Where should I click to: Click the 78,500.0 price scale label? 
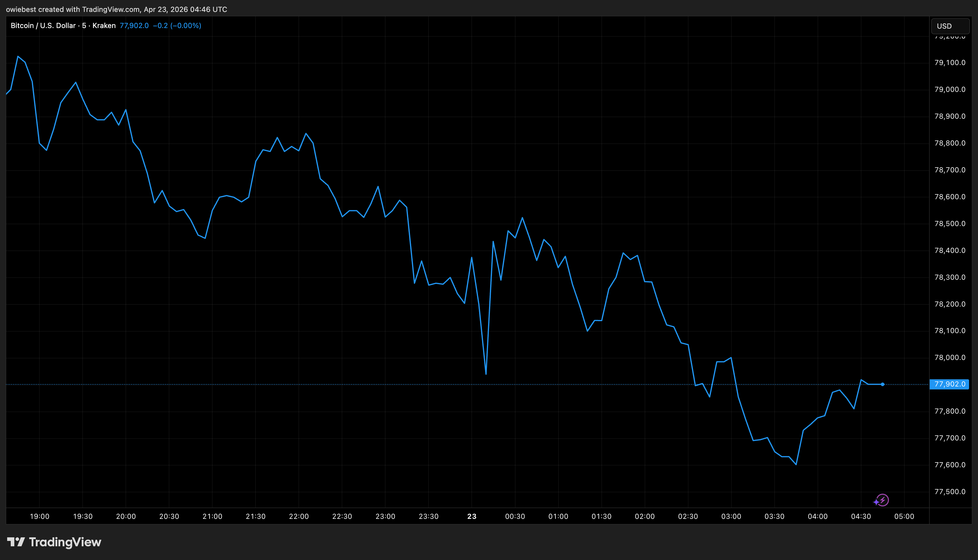pyautogui.click(x=950, y=223)
